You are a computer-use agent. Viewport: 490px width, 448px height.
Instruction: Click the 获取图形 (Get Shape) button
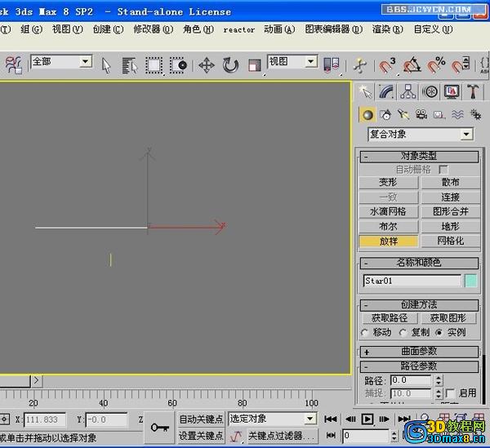448,318
